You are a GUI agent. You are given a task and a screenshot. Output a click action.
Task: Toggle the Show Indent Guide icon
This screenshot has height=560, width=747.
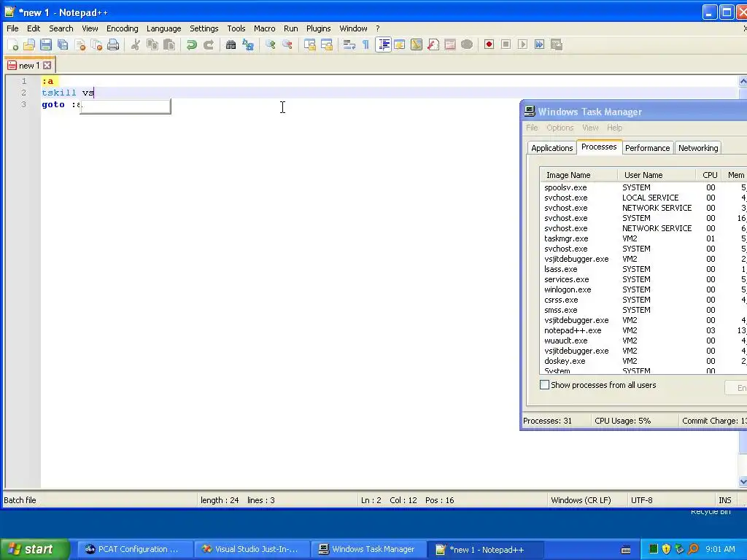pyautogui.click(x=383, y=44)
